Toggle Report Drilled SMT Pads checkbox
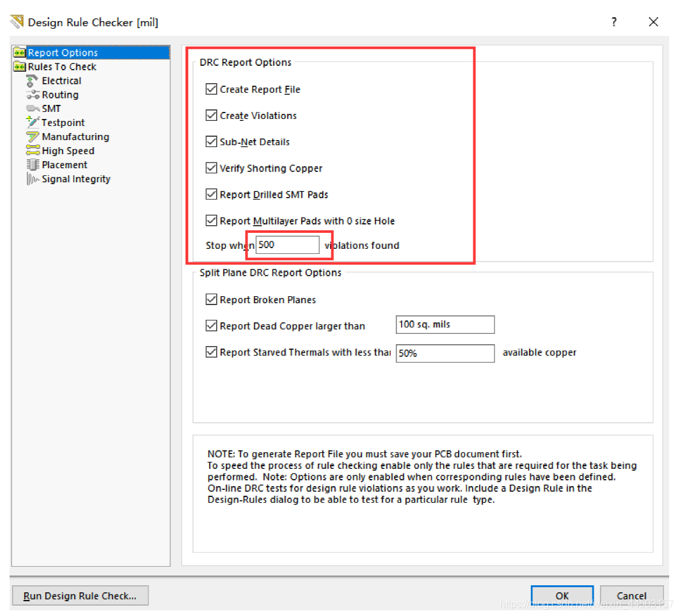This screenshot has width=680, height=616. pos(212,194)
